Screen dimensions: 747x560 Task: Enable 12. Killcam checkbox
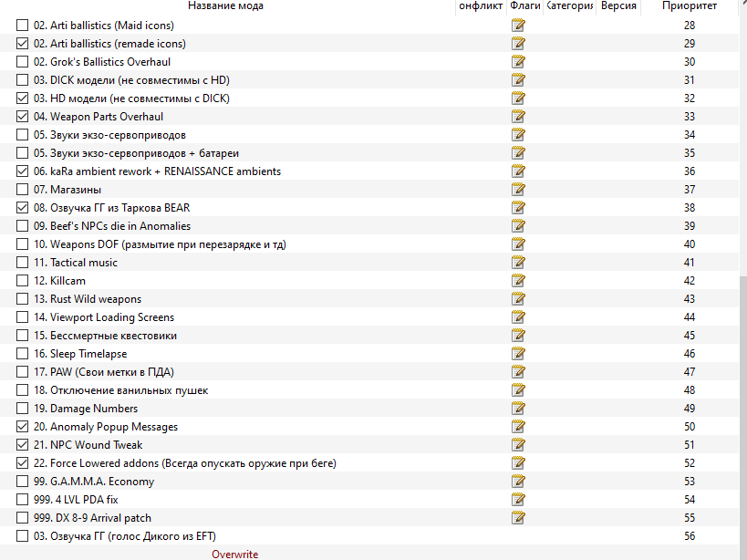click(23, 281)
